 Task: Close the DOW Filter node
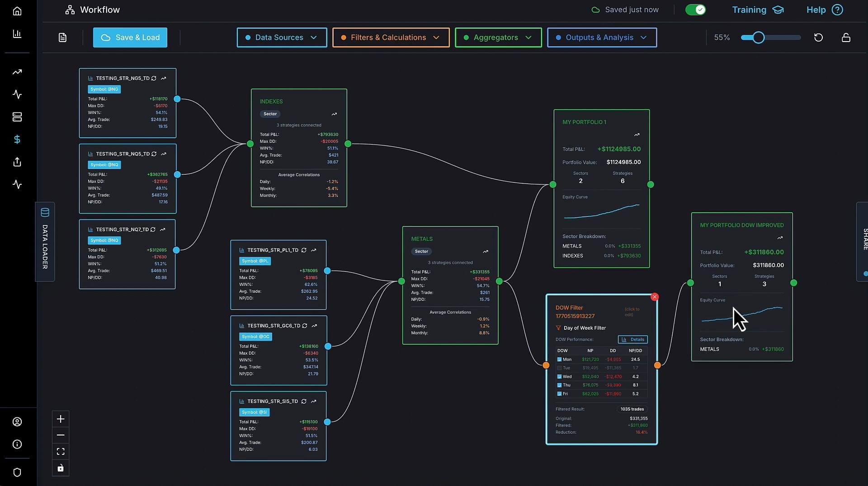tap(654, 297)
